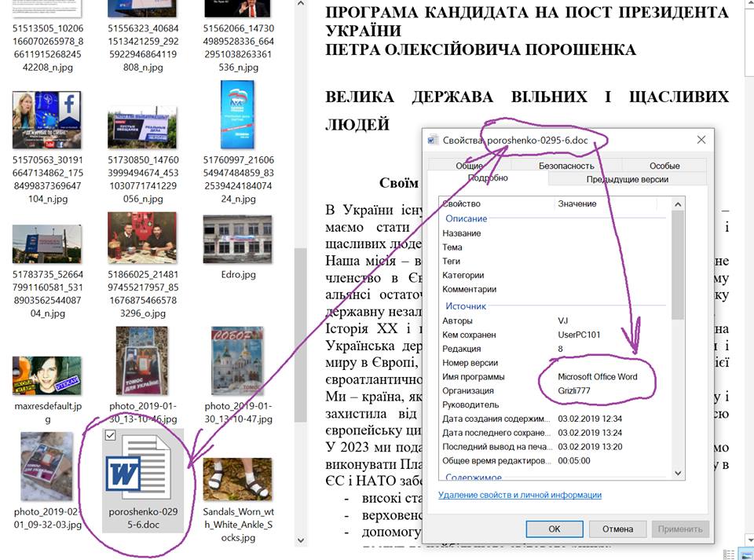Click the document heading ВЕЛИКА ДЕРЖАВА ВІЛЬНИХ
The width and height of the screenshot is (754, 560).
456,97
